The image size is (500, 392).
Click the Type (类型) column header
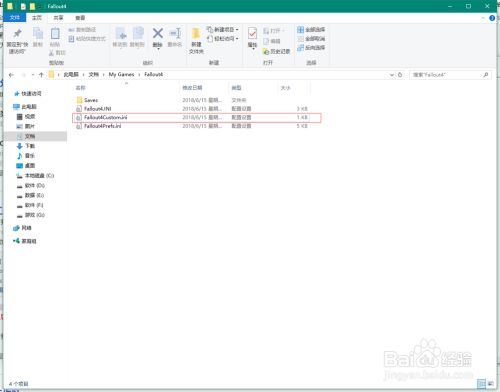pos(236,88)
